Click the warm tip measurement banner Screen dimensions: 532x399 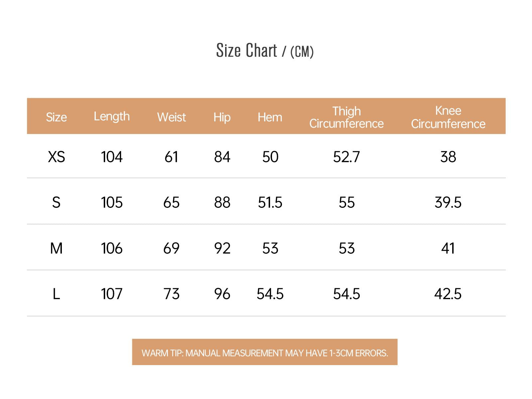click(265, 352)
